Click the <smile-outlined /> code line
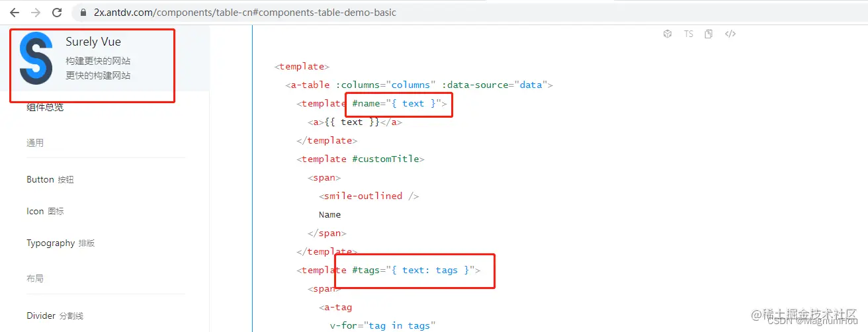This screenshot has width=868, height=332. click(x=369, y=196)
